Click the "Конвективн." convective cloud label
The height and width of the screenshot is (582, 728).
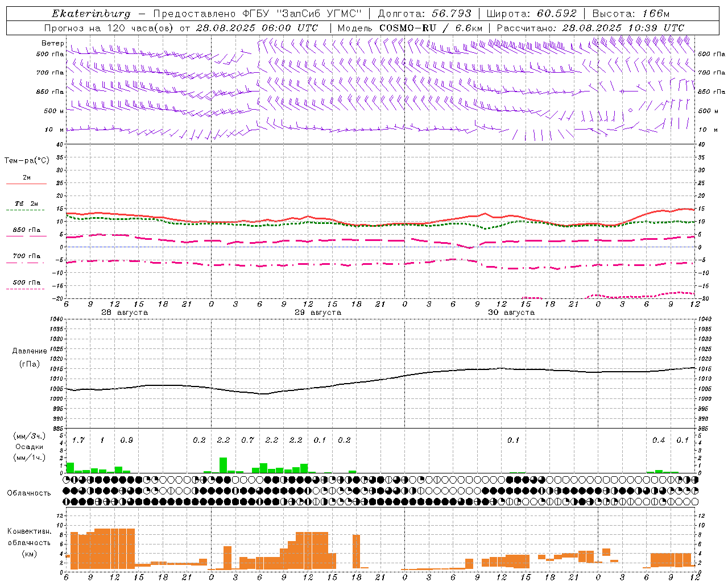coord(30,531)
